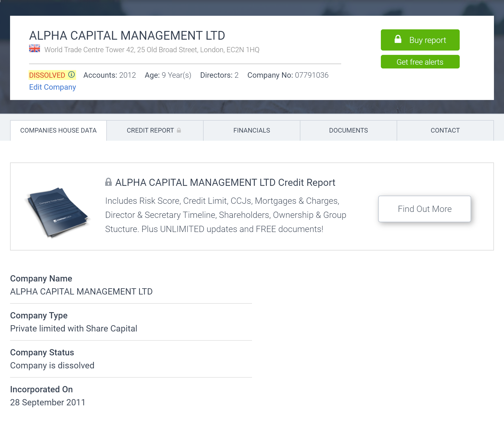Viewport: 504px width, 426px height.
Task: Open the Edit Company link
Action: pyautogui.click(x=52, y=87)
